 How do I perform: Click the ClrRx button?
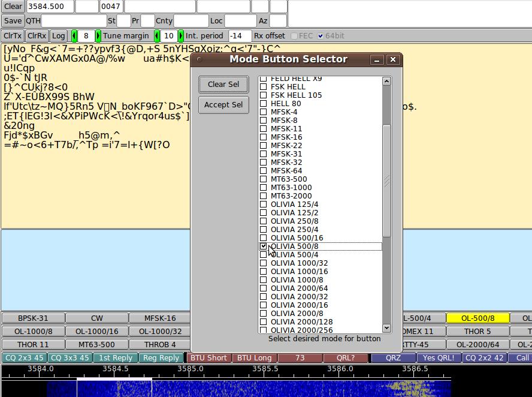pyautogui.click(x=37, y=36)
